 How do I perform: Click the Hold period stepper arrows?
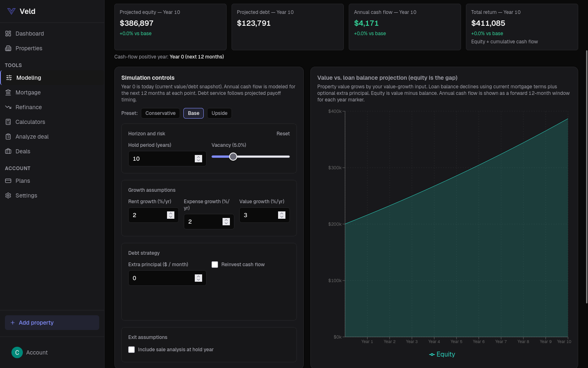click(x=198, y=159)
